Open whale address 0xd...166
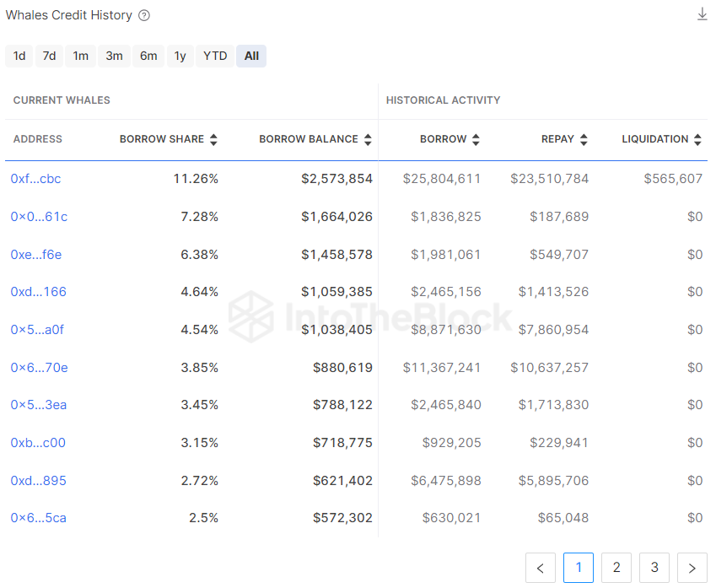Screen dimensions: 716x588 38,292
